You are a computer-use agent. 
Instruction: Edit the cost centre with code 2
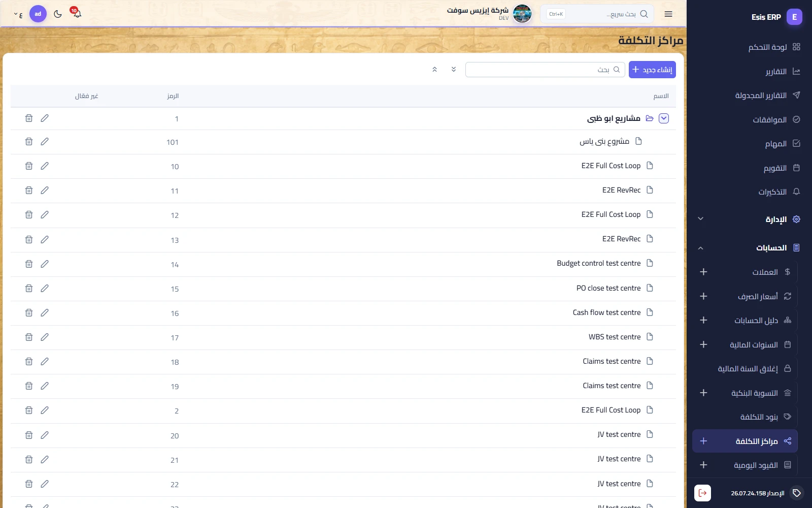45,410
